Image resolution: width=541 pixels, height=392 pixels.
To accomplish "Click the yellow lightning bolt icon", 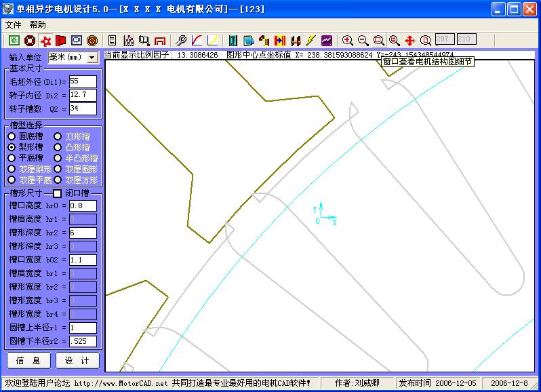I will click(x=311, y=41).
